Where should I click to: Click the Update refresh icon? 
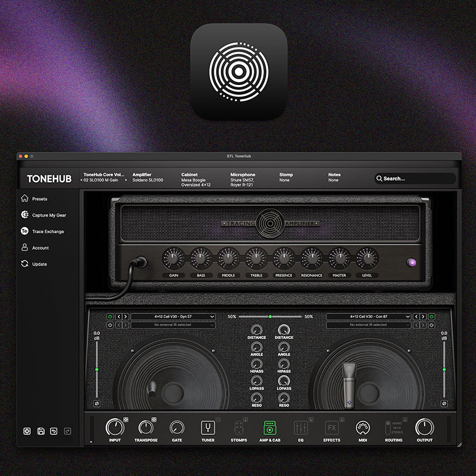click(24, 264)
